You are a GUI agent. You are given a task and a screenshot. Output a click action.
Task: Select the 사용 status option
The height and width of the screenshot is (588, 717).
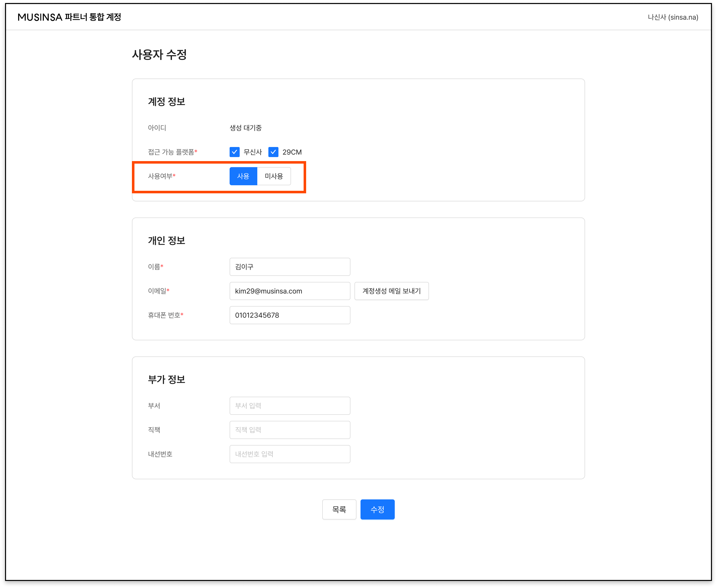243,176
